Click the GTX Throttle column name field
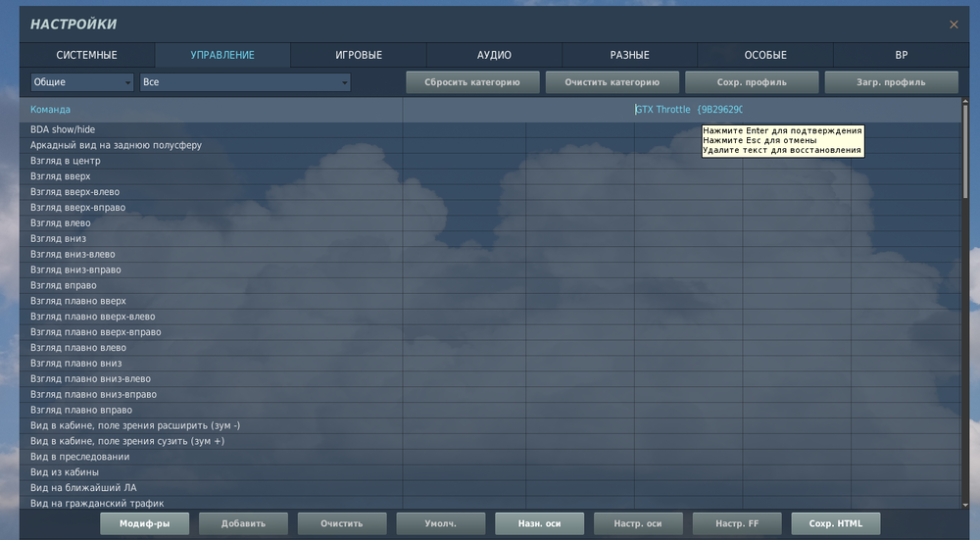 click(688, 110)
